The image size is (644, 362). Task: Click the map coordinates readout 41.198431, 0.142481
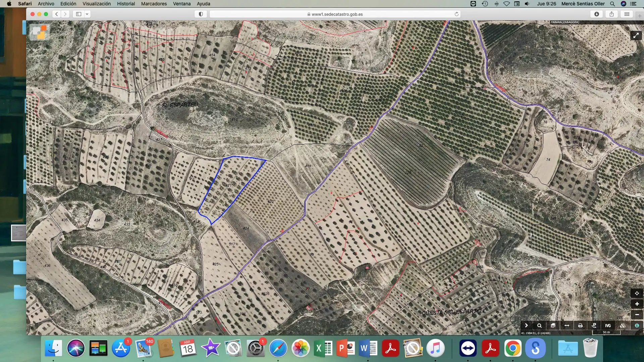click(536, 333)
